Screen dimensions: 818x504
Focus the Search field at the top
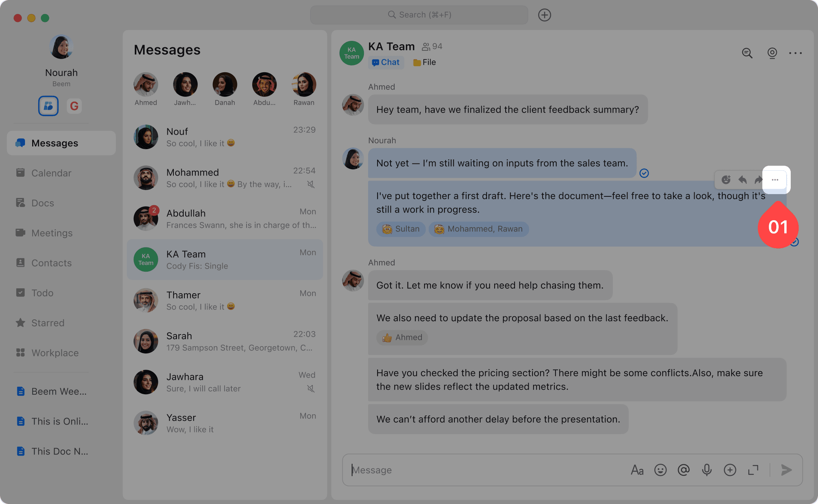point(419,15)
